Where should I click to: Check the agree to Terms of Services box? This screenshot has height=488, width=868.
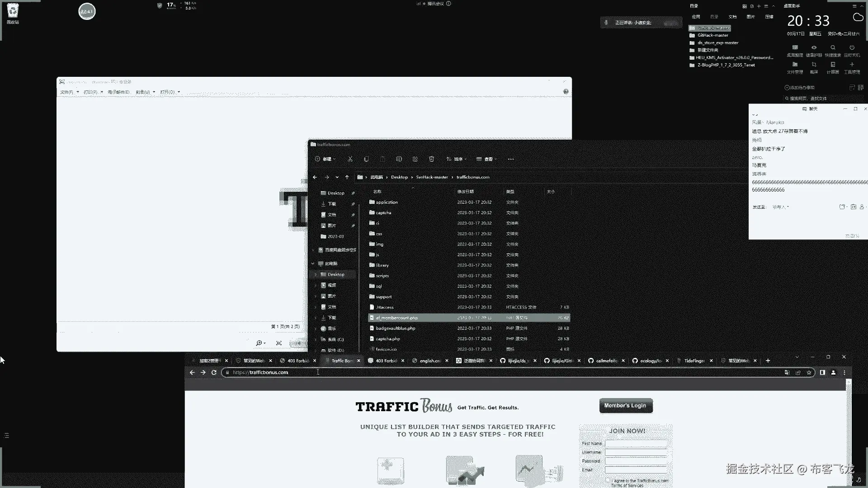point(608,480)
